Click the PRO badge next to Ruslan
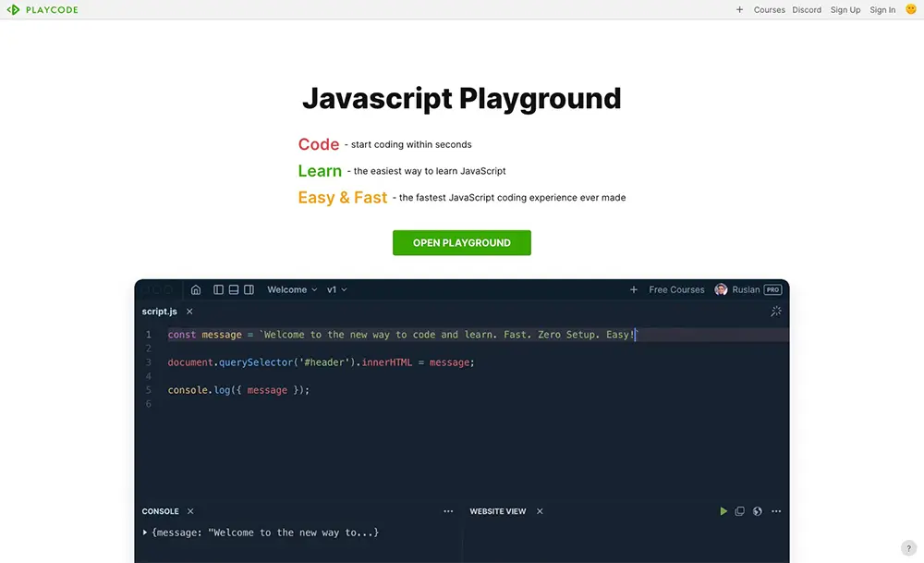924x563 pixels. click(772, 289)
